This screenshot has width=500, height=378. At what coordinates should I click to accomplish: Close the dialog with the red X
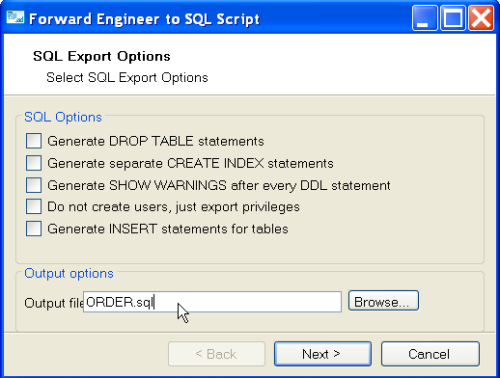coord(481,18)
